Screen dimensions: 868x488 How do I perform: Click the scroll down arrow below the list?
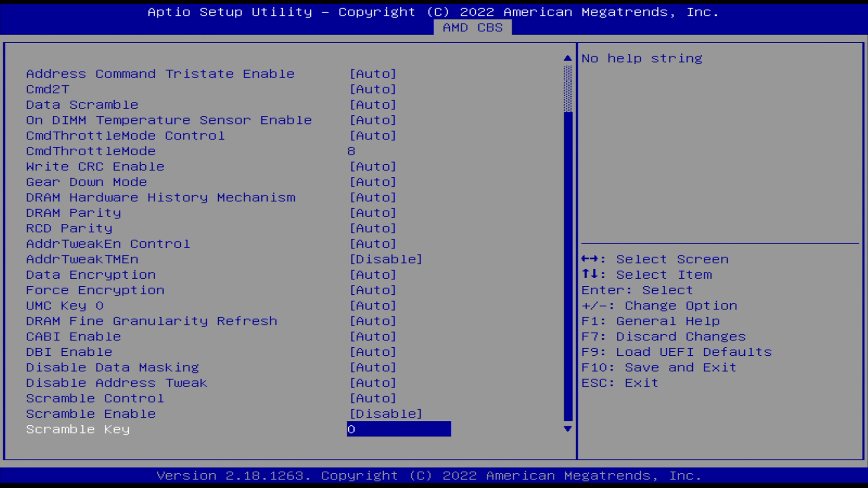click(x=568, y=429)
